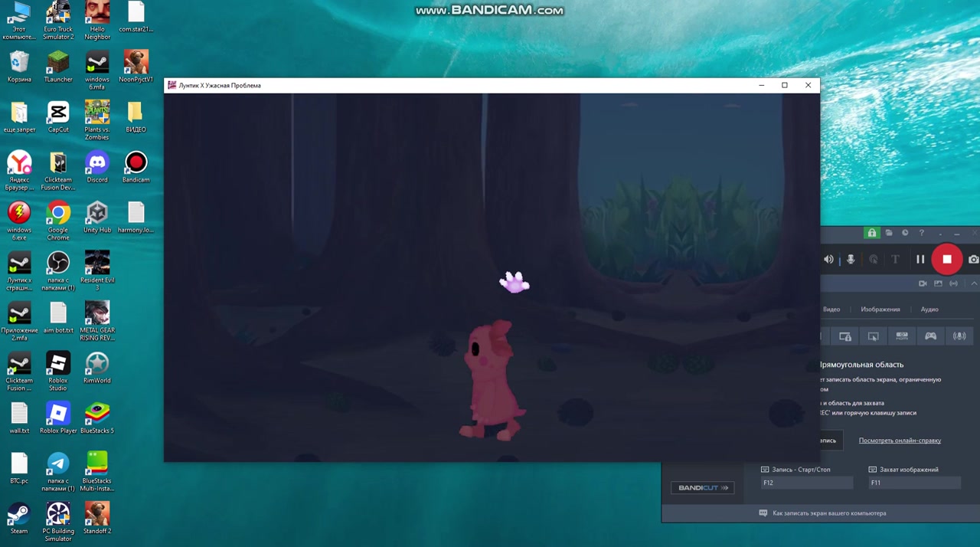The image size is (980, 547).
Task: Take a screenshot with Bandicam camera icon
Action: pos(973,260)
